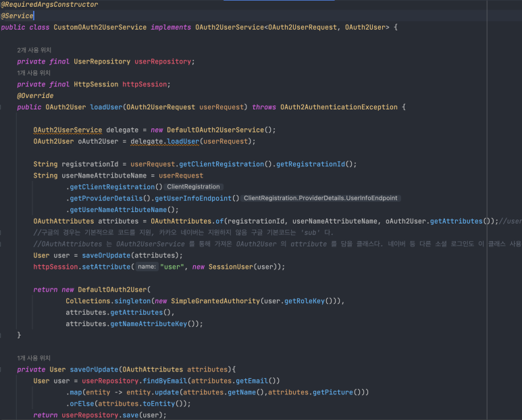Click the getUserNameAttributeName() call
Image resolution: width=522 pixels, height=420 pixels.
[122, 210]
